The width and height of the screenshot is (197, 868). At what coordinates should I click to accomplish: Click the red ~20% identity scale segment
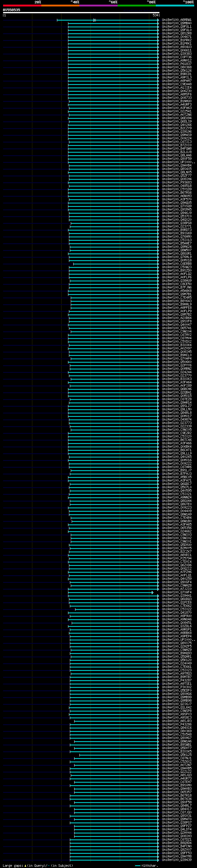tap(22, 6)
